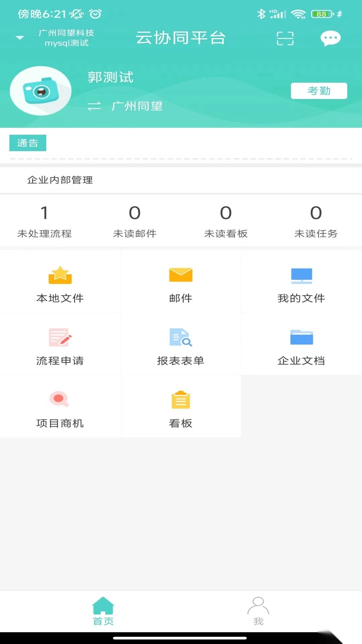Viewport: 362px width, 644px height.
Task: Tap the 通告 announcement tag
Action: point(28,143)
